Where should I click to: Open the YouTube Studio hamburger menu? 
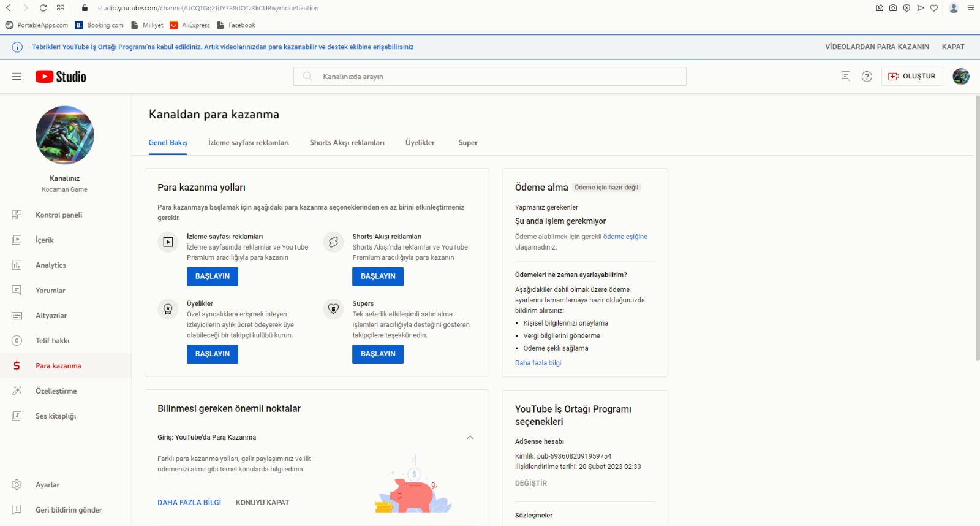click(17, 77)
